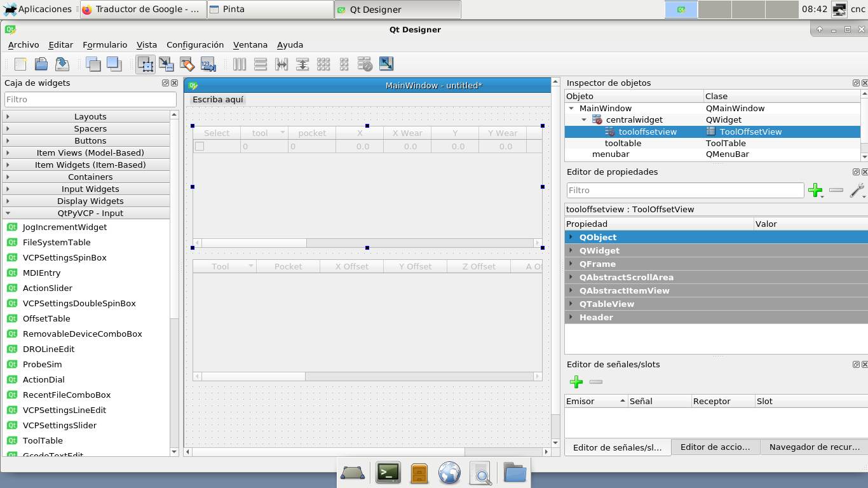Image resolution: width=868 pixels, height=488 pixels.
Task: Open the Configuración menu
Action: [195, 44]
